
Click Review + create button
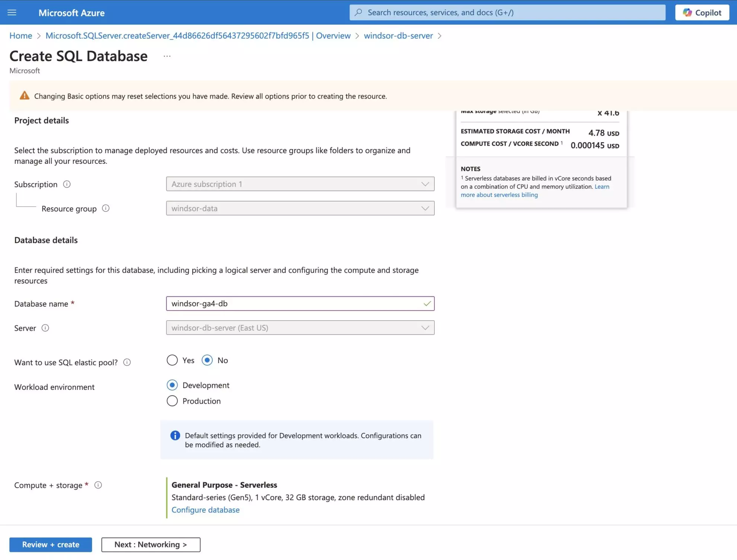pyautogui.click(x=51, y=544)
